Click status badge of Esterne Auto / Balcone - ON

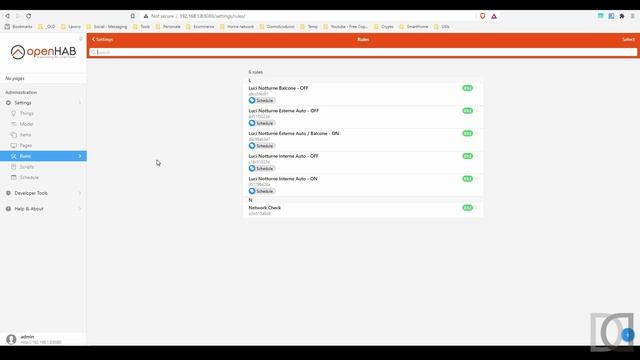pos(467,133)
